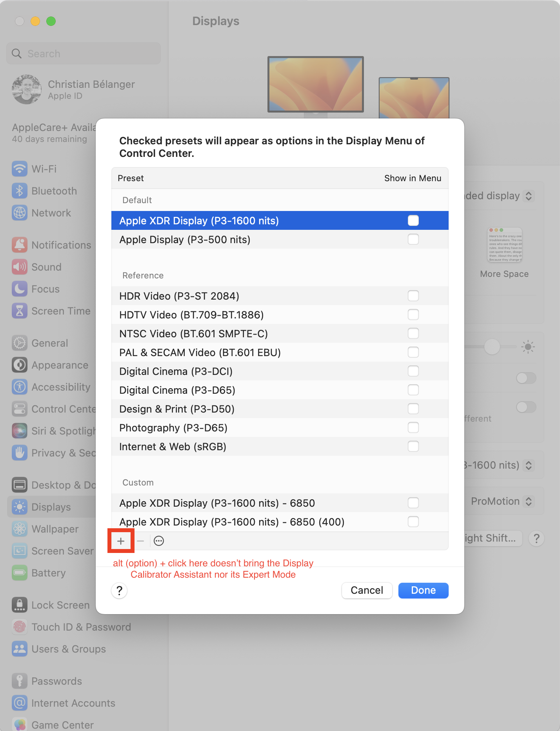Click the minus button to remove preset
The height and width of the screenshot is (731, 560).
point(140,541)
